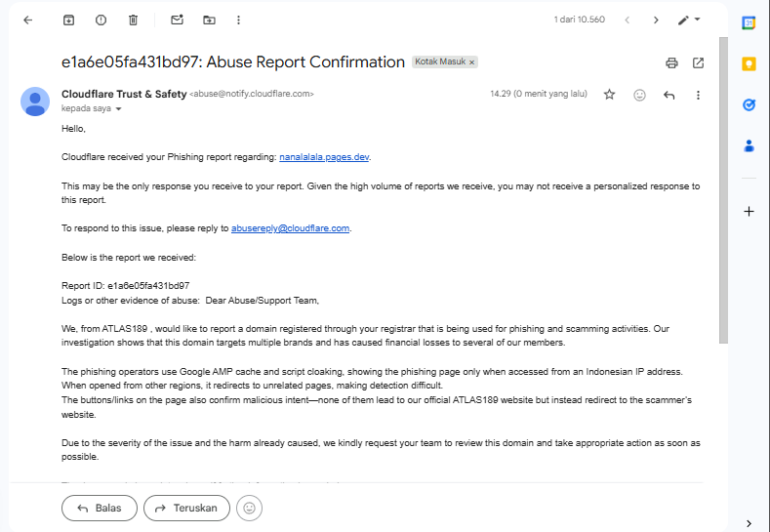This screenshot has height=532, width=770.
Task: Star the Cloudflare abuse email
Action: (x=610, y=95)
